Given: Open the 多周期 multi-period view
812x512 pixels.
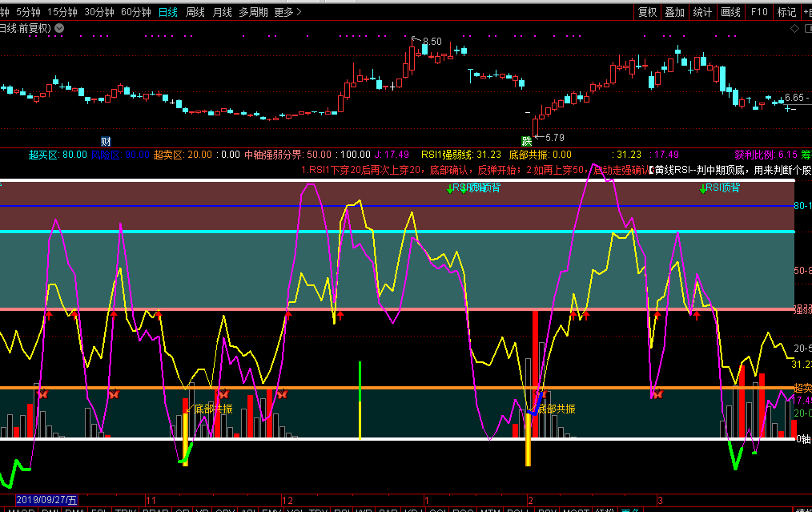Looking at the screenshot, I should [x=253, y=12].
